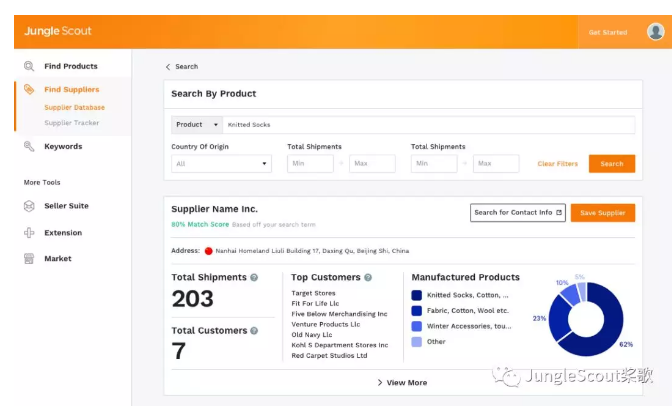Click the Knitted Socks legend color swatch
This screenshot has height=408, width=672.
(417, 295)
